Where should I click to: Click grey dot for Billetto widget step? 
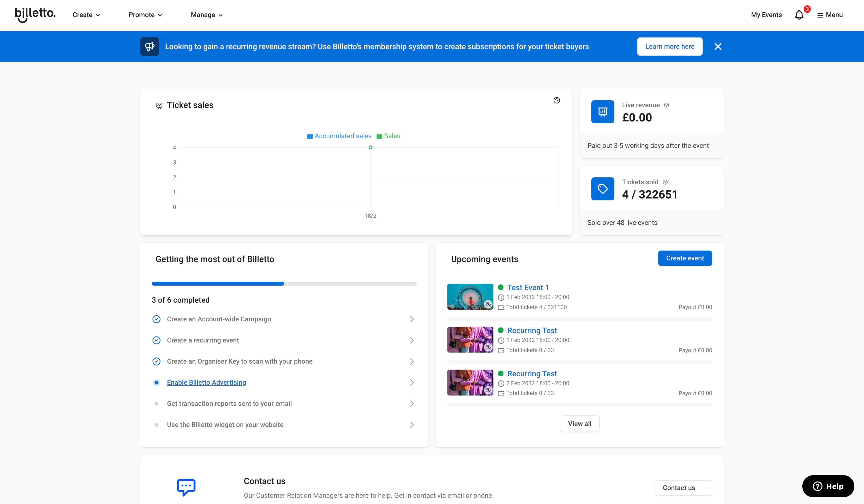coord(156,425)
